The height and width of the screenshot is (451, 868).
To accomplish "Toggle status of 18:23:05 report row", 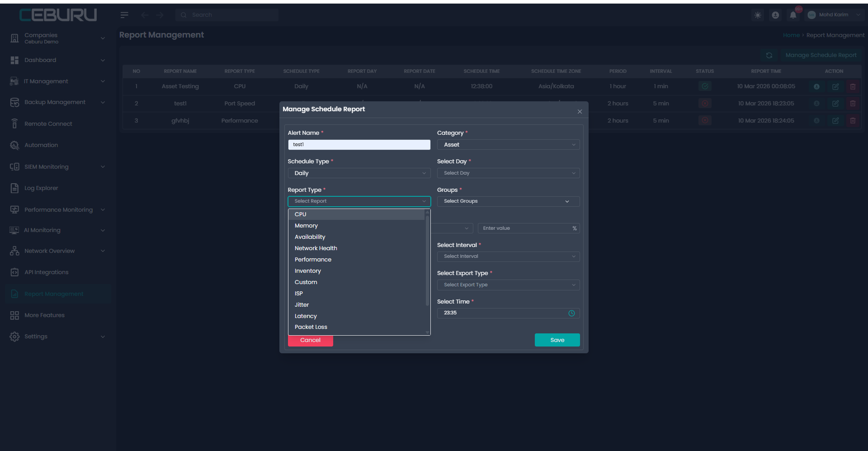I will tap(705, 103).
